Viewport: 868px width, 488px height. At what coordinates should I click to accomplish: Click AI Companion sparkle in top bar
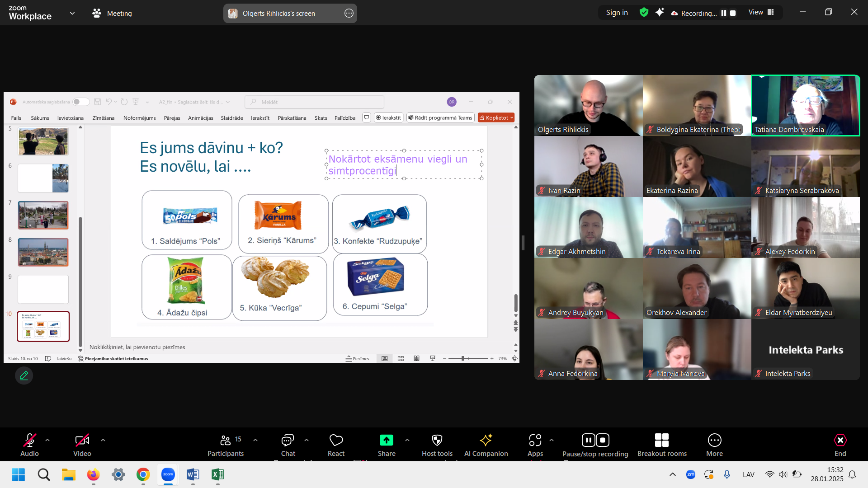click(x=660, y=12)
